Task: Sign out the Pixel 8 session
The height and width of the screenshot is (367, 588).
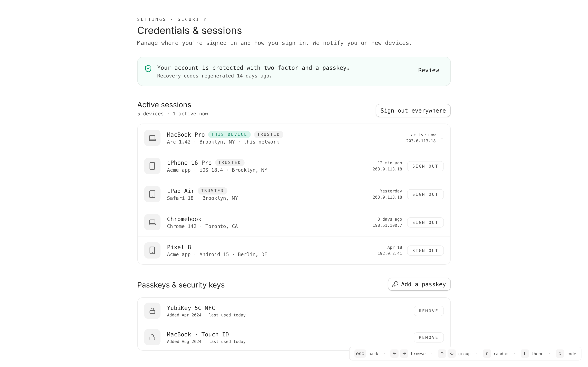Action: pyautogui.click(x=425, y=251)
